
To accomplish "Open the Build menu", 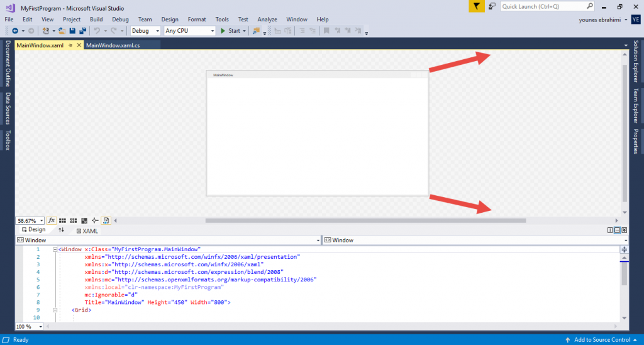I will coord(96,20).
